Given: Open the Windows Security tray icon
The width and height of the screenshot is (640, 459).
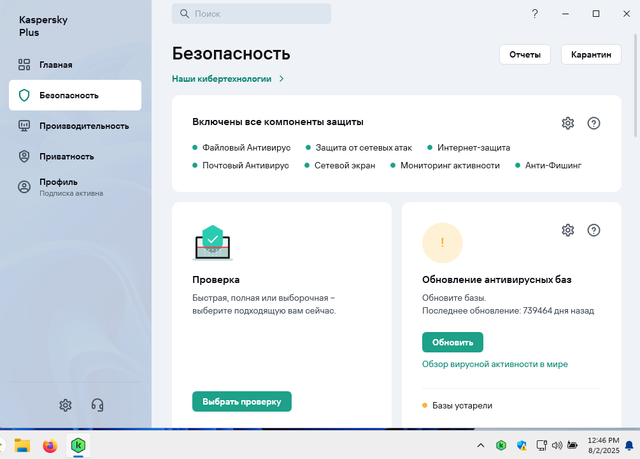Looking at the screenshot, I should [x=521, y=445].
